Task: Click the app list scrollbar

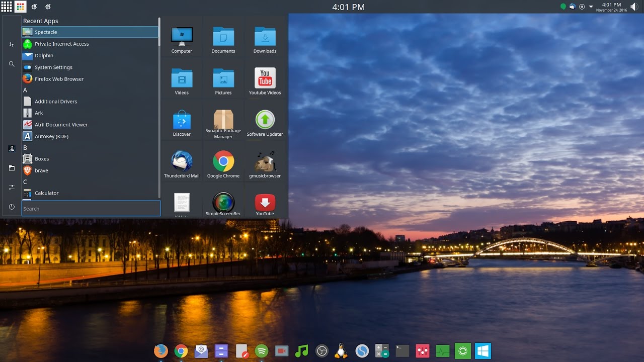Action: pyautogui.click(x=159, y=32)
